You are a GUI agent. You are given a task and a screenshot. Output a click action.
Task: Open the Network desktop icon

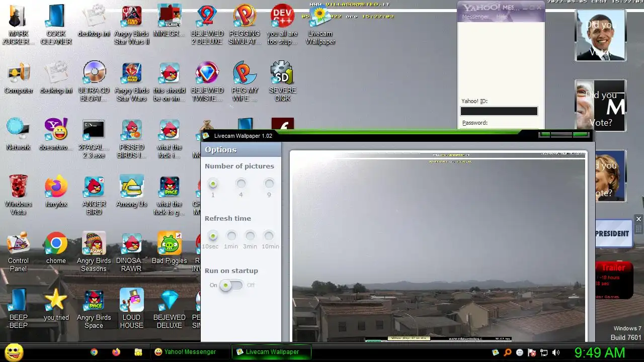click(18, 134)
